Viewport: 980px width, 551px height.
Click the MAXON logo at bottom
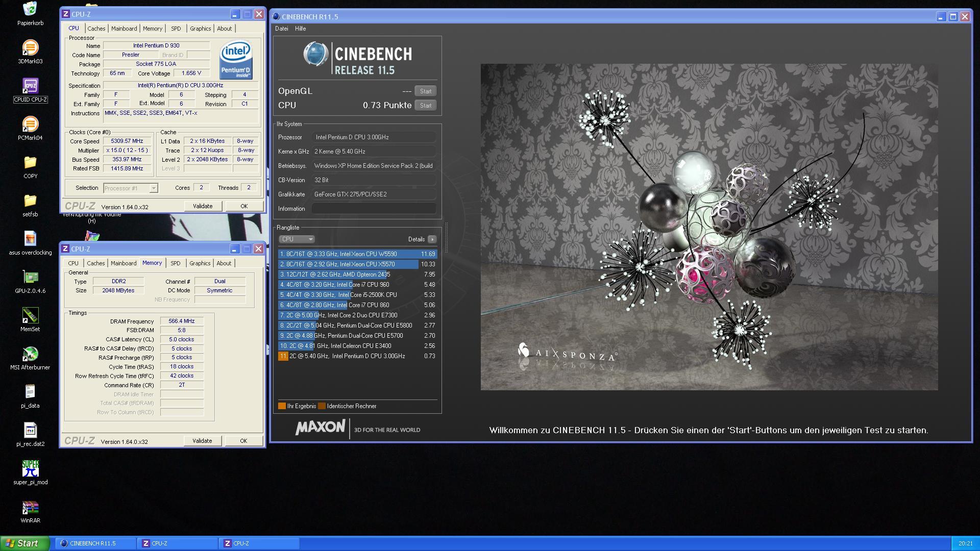coord(320,428)
